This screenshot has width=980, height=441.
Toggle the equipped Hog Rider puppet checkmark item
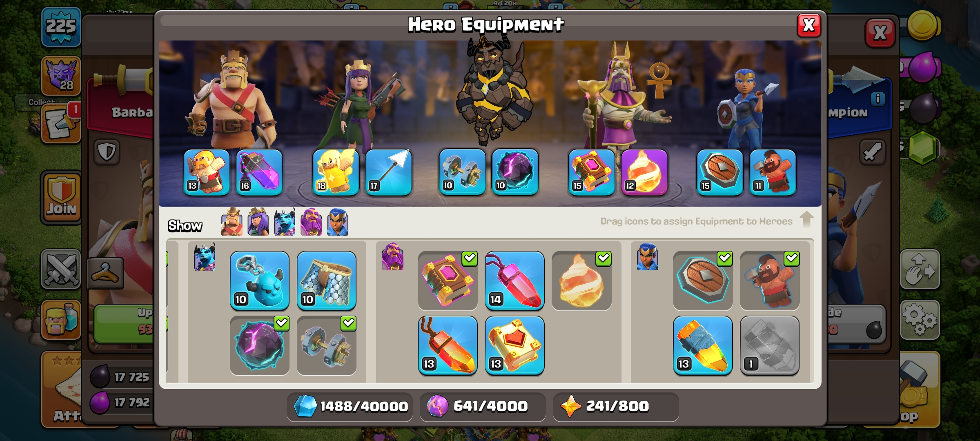(x=770, y=281)
